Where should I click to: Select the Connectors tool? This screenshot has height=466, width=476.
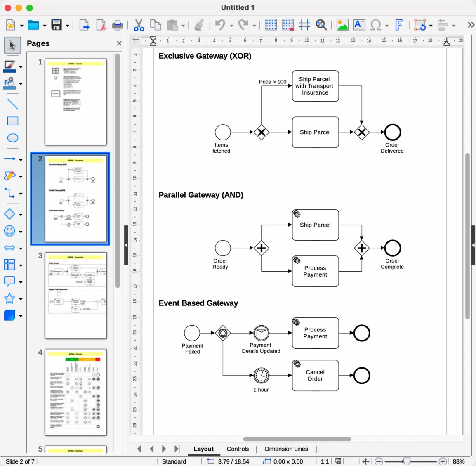(x=9, y=193)
